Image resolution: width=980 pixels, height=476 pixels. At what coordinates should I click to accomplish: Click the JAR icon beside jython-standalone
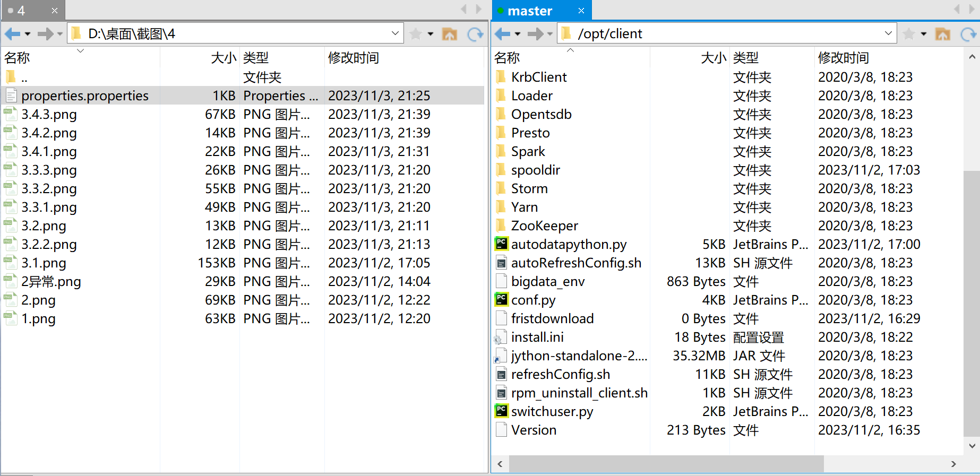(x=501, y=356)
